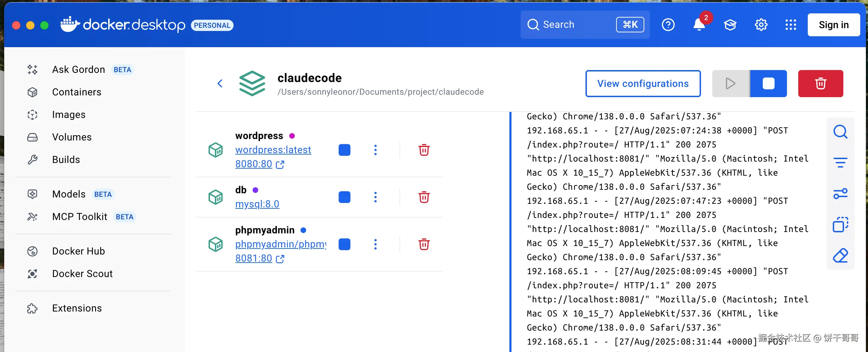
Task: Click the filter logs icon
Action: point(840,162)
